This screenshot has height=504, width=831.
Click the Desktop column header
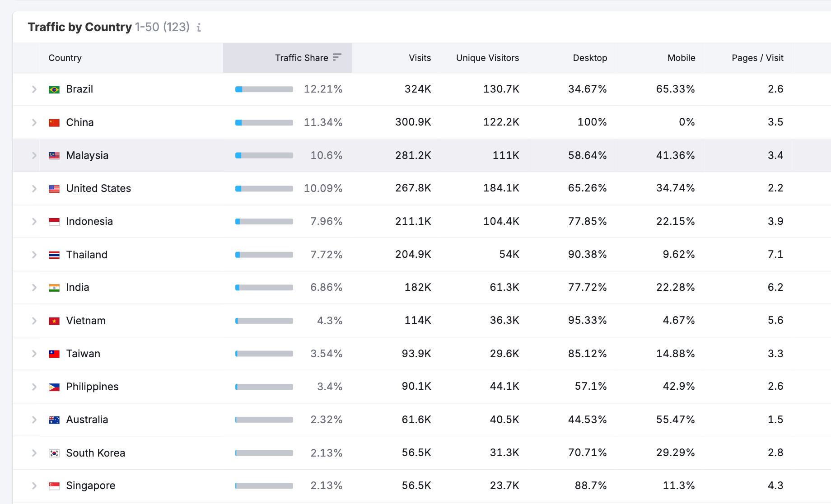point(589,57)
